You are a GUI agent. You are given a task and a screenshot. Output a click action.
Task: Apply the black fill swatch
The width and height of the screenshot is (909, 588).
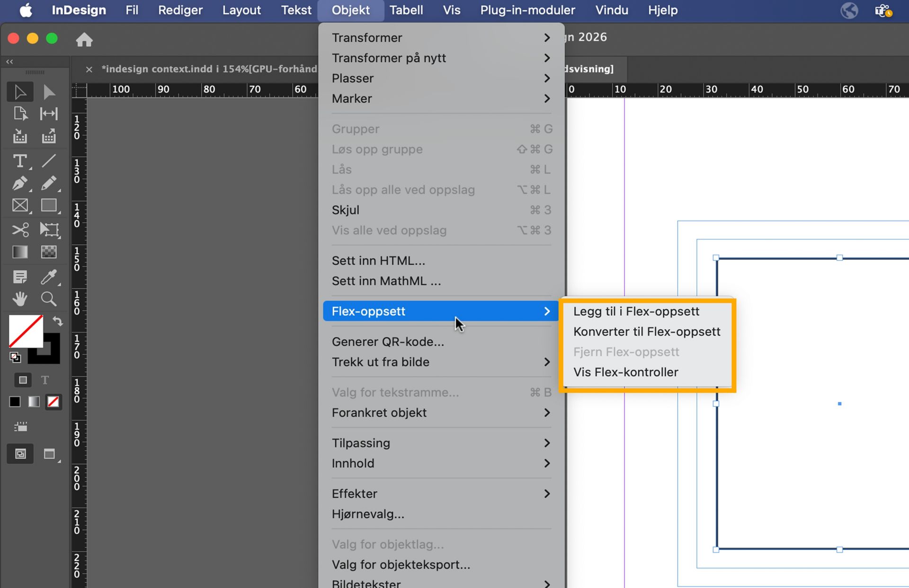point(14,401)
